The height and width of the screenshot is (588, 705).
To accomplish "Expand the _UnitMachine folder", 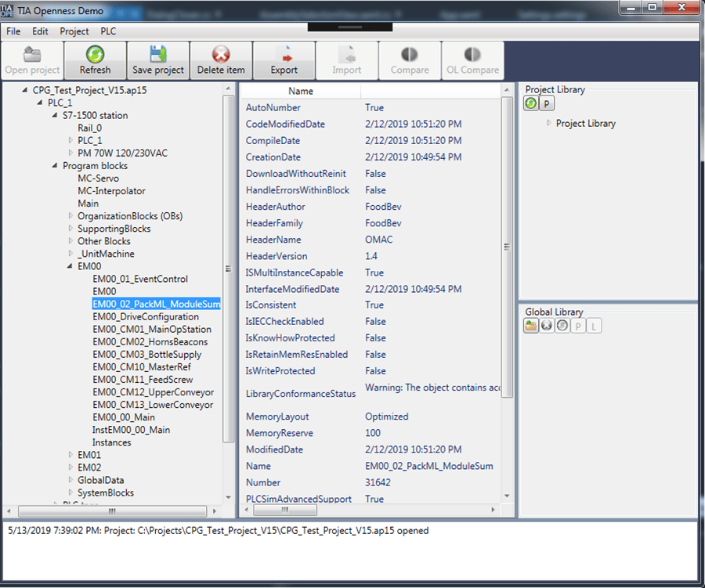I will coord(70,254).
